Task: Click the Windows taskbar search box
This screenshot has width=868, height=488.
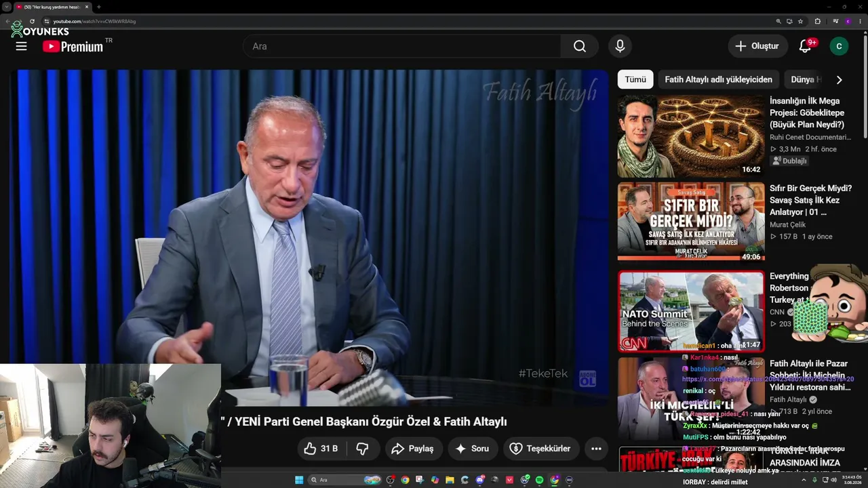Action: click(345, 480)
